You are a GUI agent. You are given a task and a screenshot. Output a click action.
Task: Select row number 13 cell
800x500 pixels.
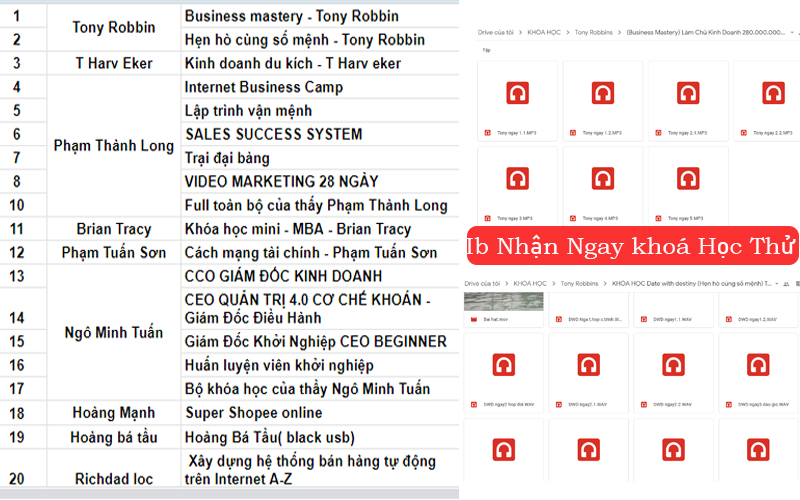[x=23, y=276]
